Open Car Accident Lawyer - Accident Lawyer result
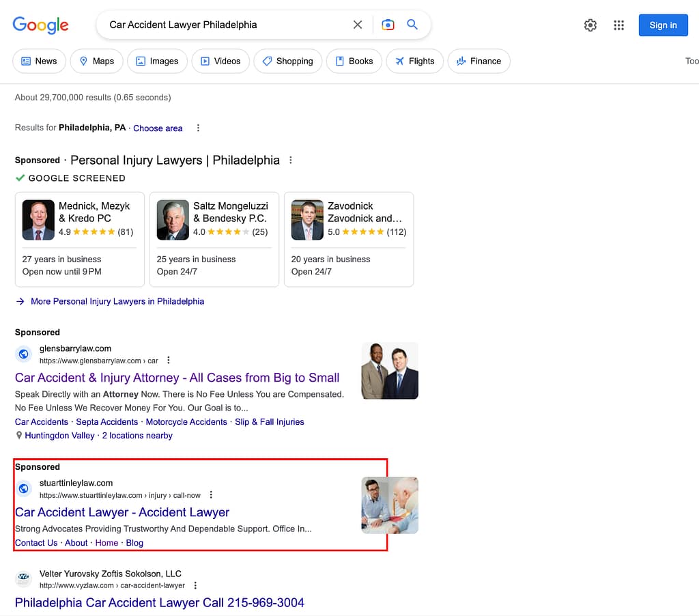699x616 pixels. 122,512
